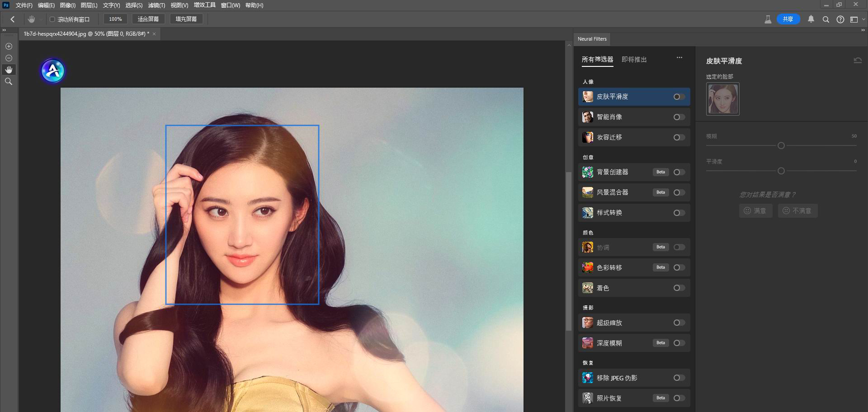Toggle the 超级缩放 filter switch
Screen dimensions: 868x412
click(679, 323)
